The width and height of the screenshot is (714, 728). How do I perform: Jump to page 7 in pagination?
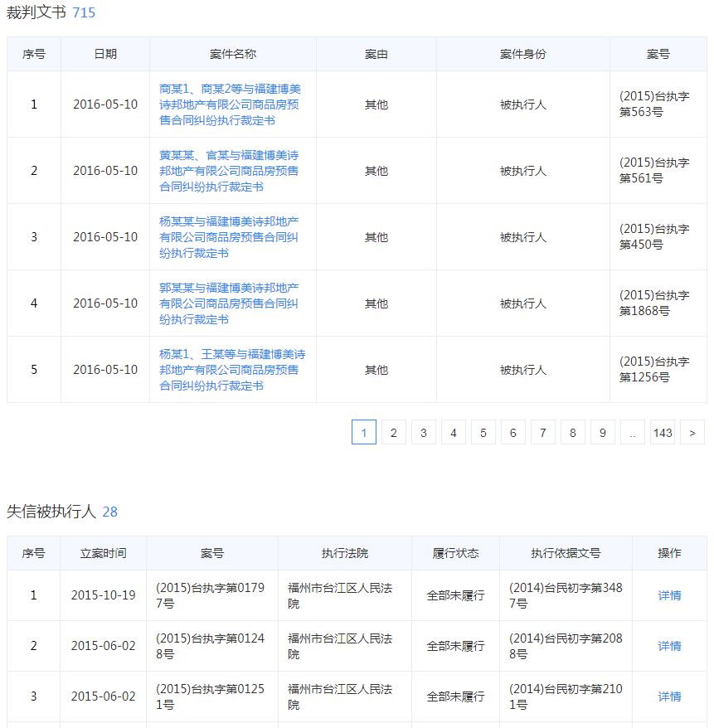pyautogui.click(x=543, y=432)
